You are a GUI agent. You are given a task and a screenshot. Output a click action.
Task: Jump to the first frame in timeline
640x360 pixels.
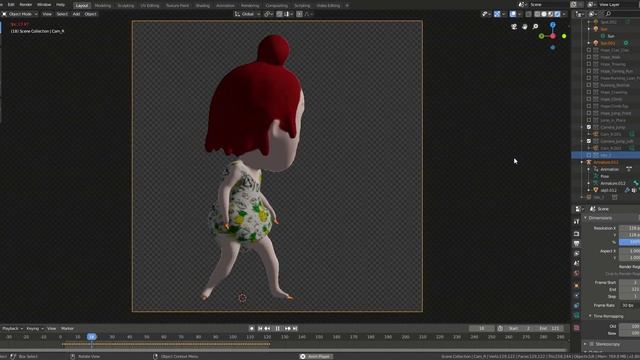(x=260, y=329)
